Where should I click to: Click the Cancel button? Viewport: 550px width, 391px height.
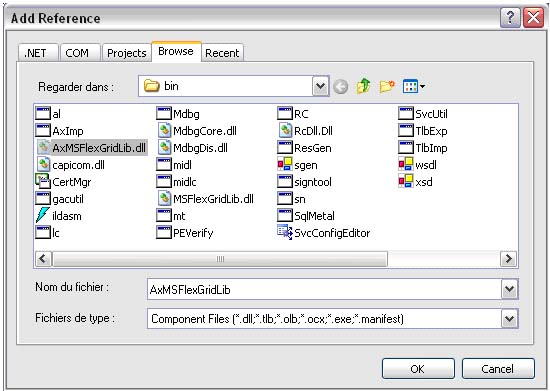coord(498,369)
